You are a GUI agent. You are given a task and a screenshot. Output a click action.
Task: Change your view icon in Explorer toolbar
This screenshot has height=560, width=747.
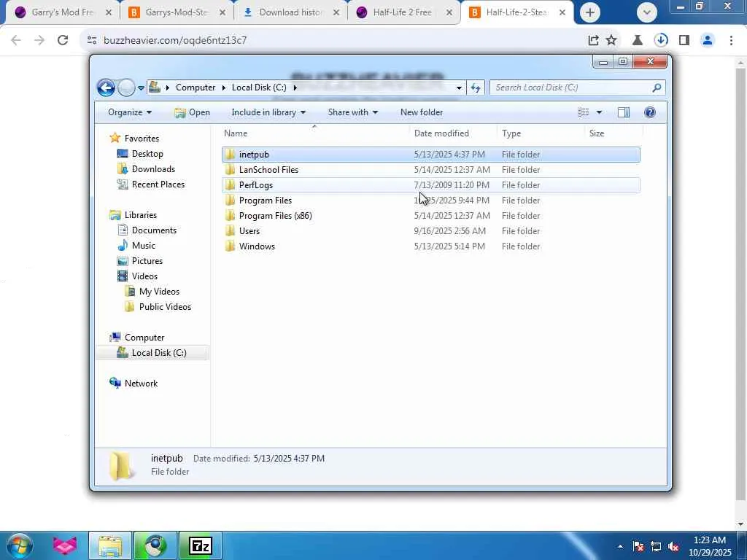pyautogui.click(x=584, y=112)
